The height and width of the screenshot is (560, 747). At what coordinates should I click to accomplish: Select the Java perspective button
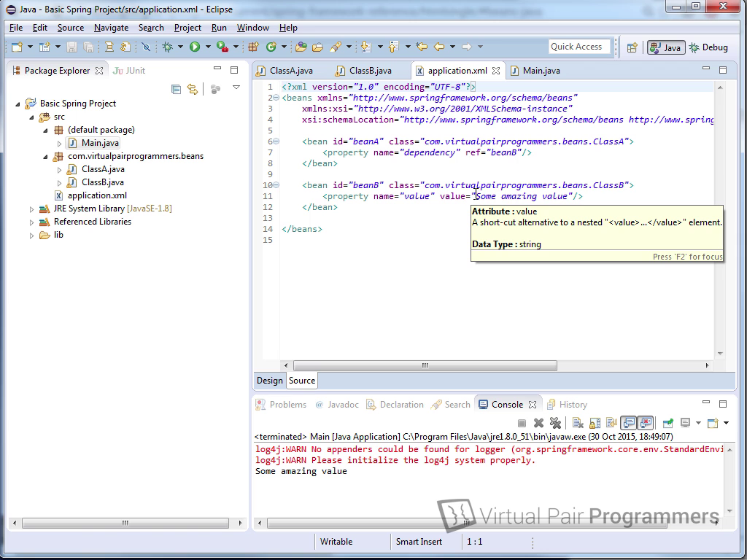(666, 47)
